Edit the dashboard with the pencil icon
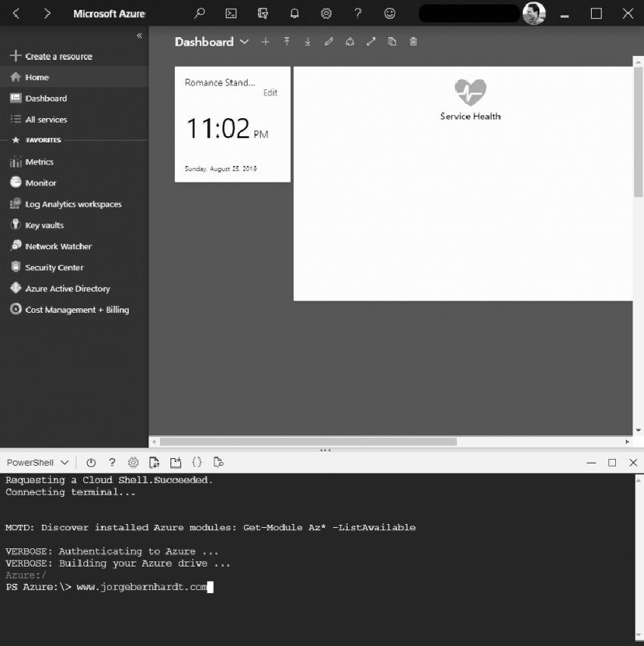This screenshot has width=644, height=646. [329, 42]
